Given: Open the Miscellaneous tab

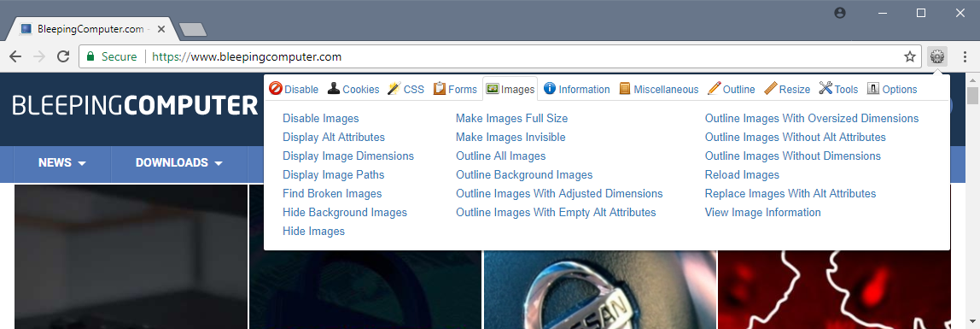Looking at the screenshot, I should (x=659, y=90).
